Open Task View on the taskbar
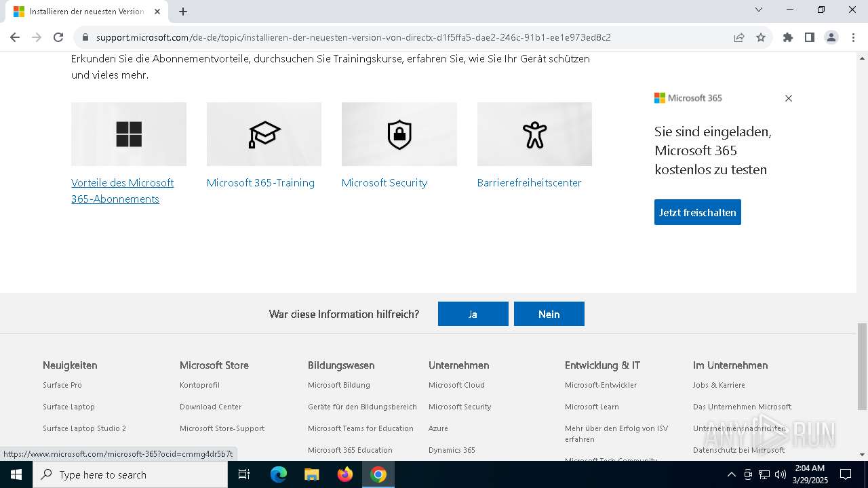Image resolution: width=868 pixels, height=488 pixels. 244,474
